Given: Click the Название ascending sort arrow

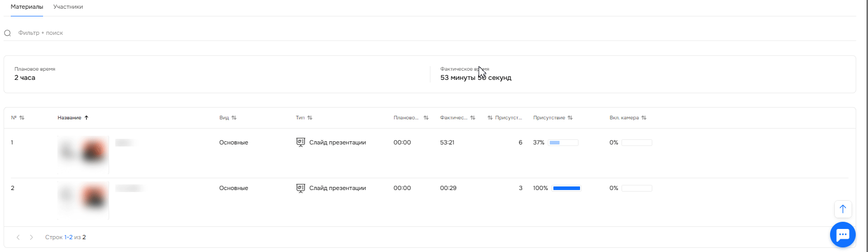Looking at the screenshot, I should click(87, 118).
